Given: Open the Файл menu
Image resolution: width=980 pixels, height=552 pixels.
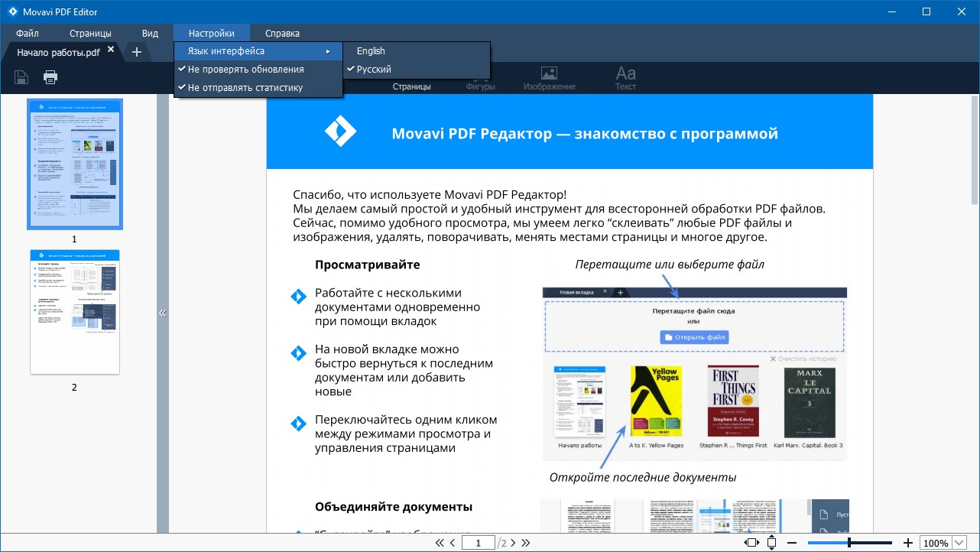Looking at the screenshot, I should coord(28,33).
